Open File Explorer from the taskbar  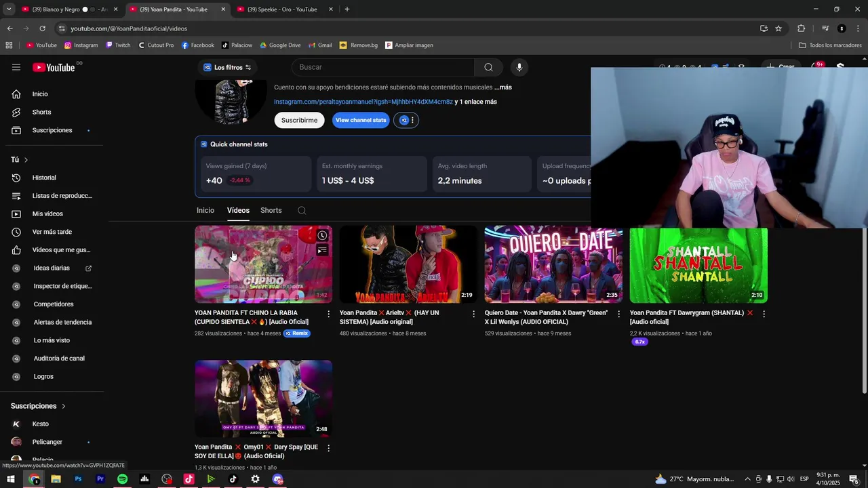point(56,479)
